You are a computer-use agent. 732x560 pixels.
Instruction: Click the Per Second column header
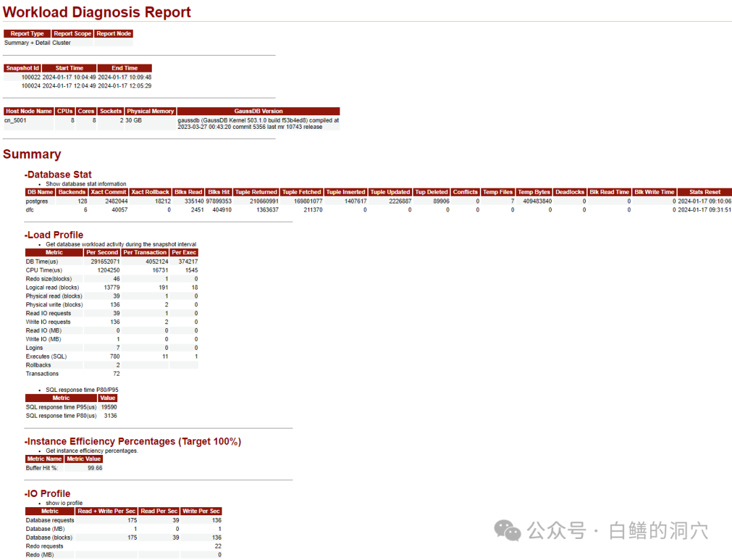102,252
